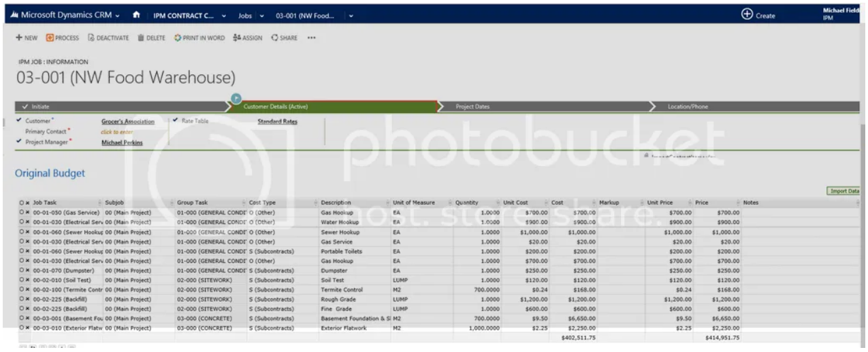Click the Notes column header
The height and width of the screenshot is (352, 868).
[751, 203]
